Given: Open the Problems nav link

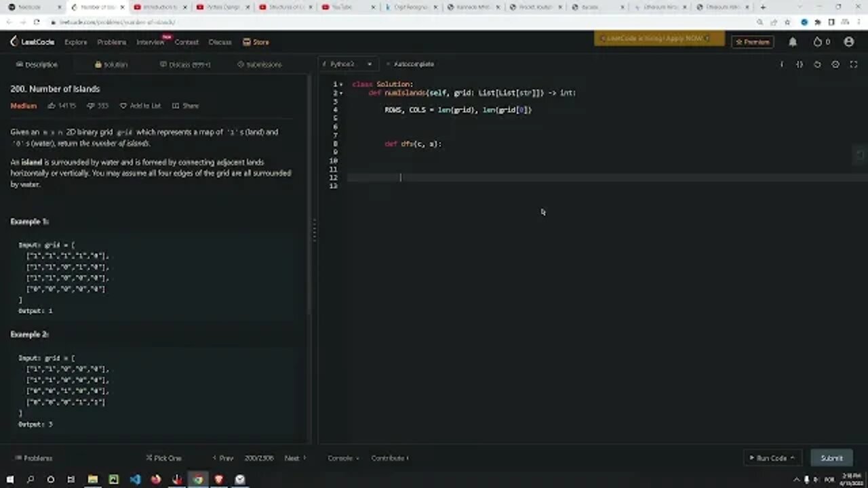Looking at the screenshot, I should click(x=111, y=42).
